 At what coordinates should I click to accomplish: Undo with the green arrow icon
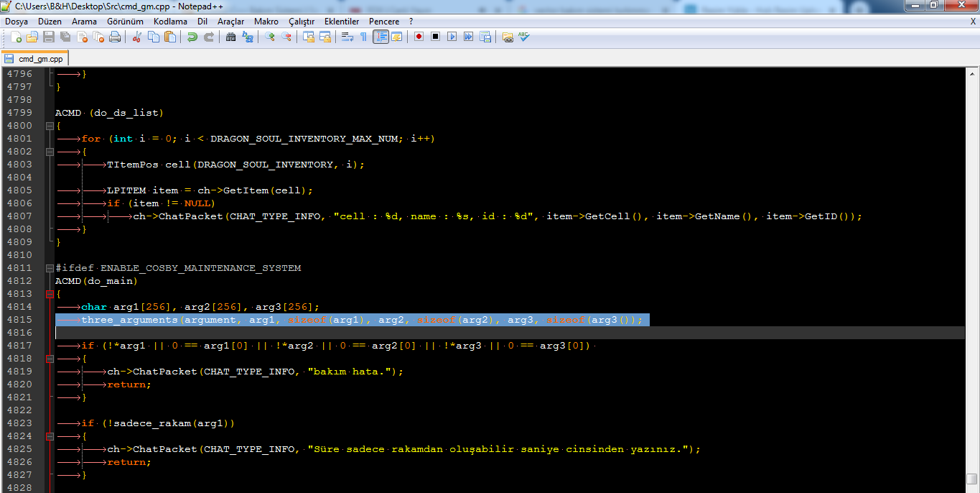pyautogui.click(x=192, y=37)
